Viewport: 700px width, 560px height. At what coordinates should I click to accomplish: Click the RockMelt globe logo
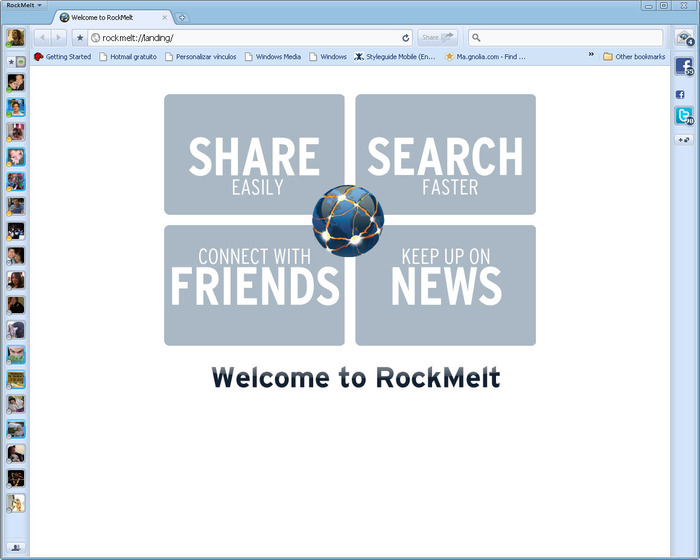click(348, 221)
